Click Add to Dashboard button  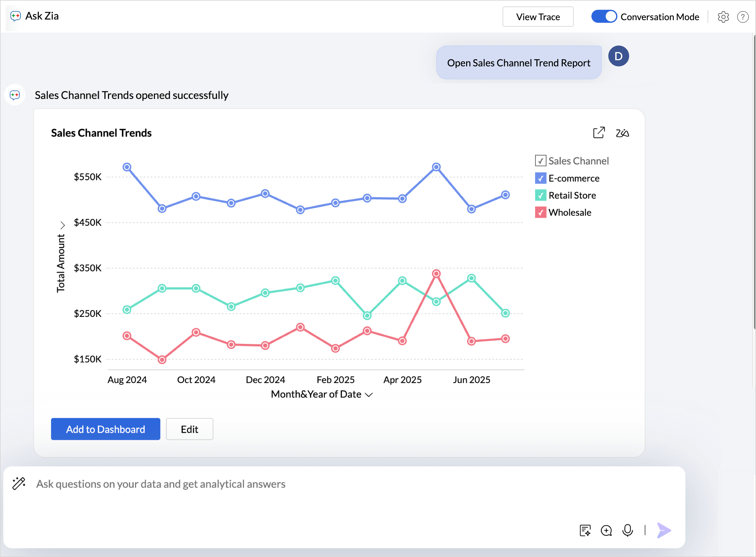tap(105, 429)
